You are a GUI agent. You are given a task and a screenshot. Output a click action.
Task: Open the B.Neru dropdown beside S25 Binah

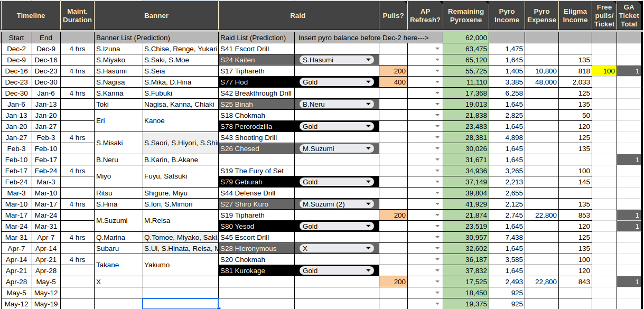click(337, 104)
